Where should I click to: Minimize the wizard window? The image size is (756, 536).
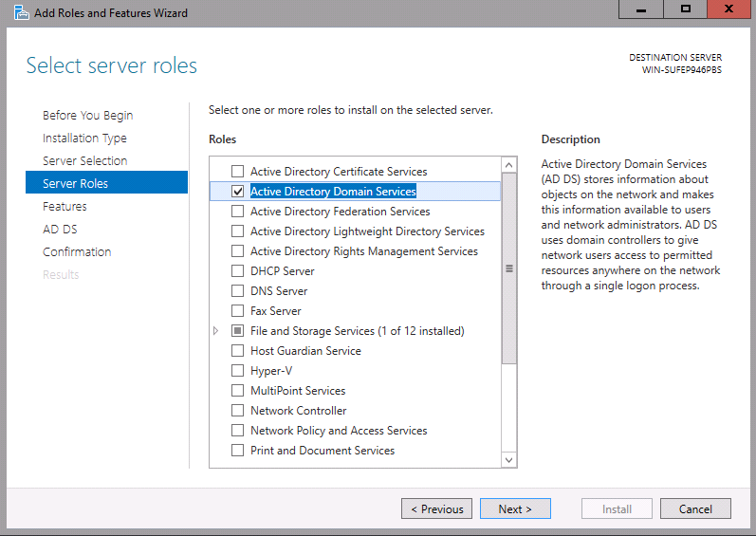click(x=641, y=9)
